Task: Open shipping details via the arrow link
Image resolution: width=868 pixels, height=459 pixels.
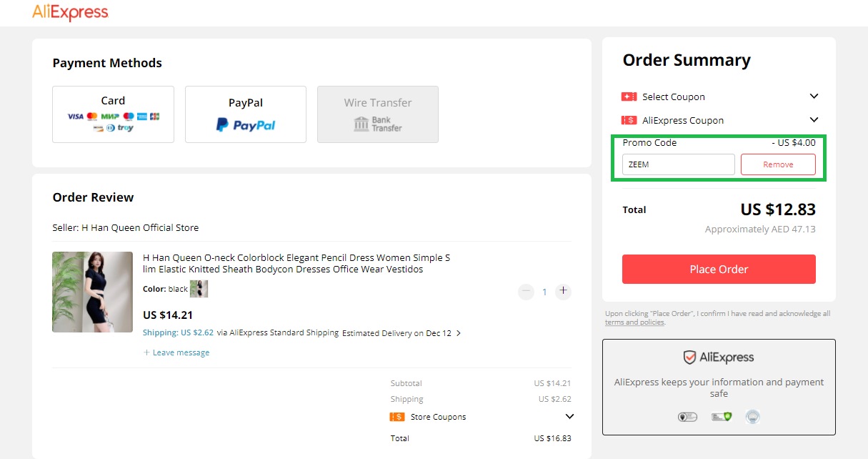Action: point(459,332)
